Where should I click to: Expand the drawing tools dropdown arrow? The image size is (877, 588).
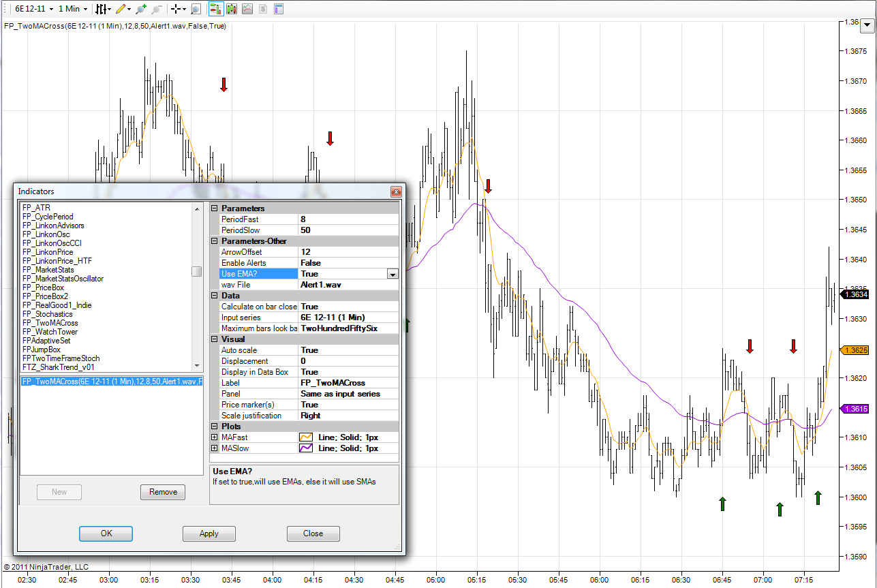(x=129, y=9)
